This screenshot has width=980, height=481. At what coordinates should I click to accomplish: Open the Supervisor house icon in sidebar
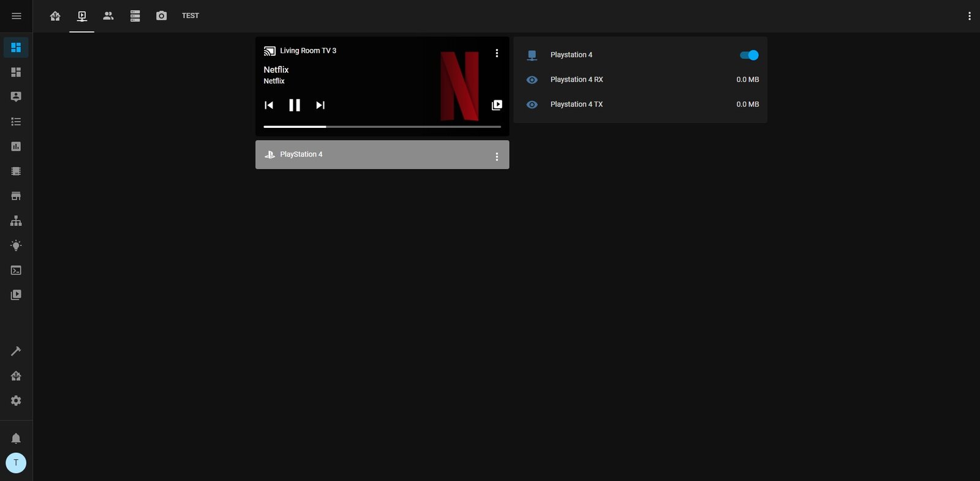pyautogui.click(x=16, y=376)
